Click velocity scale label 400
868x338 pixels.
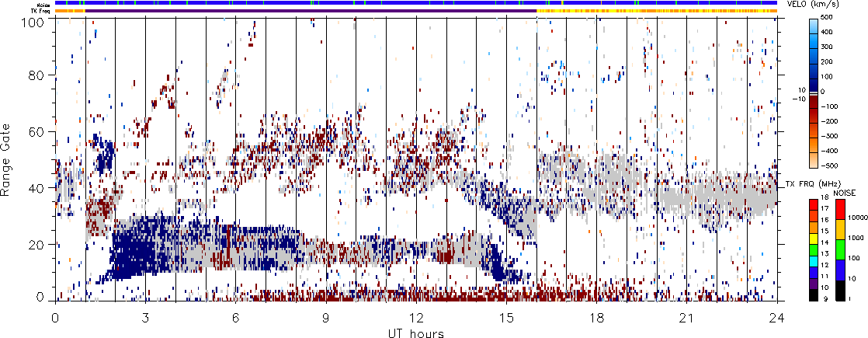click(827, 32)
